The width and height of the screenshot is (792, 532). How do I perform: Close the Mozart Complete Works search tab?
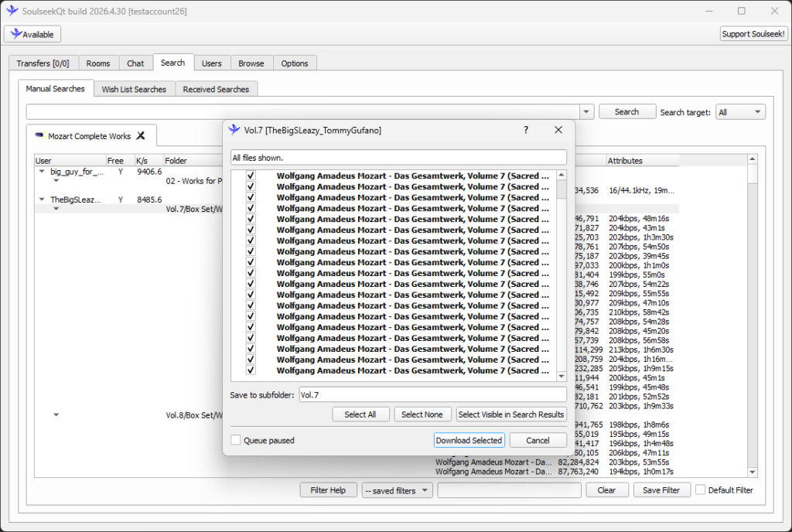click(x=141, y=135)
